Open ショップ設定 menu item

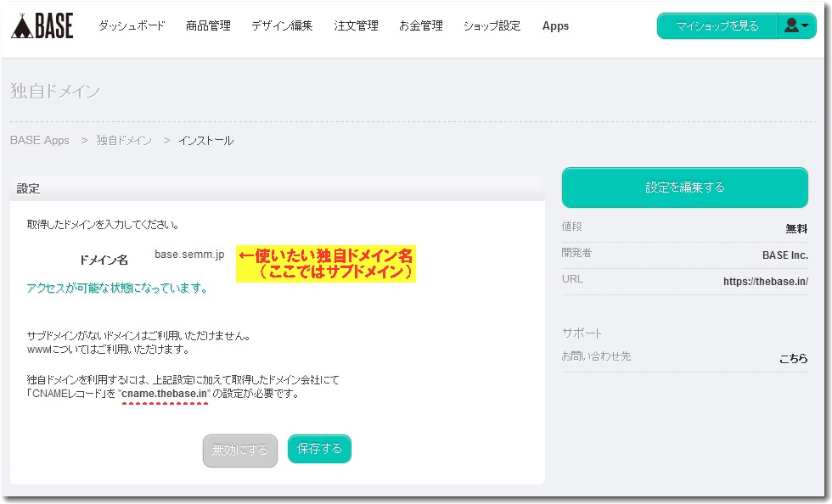(x=492, y=25)
